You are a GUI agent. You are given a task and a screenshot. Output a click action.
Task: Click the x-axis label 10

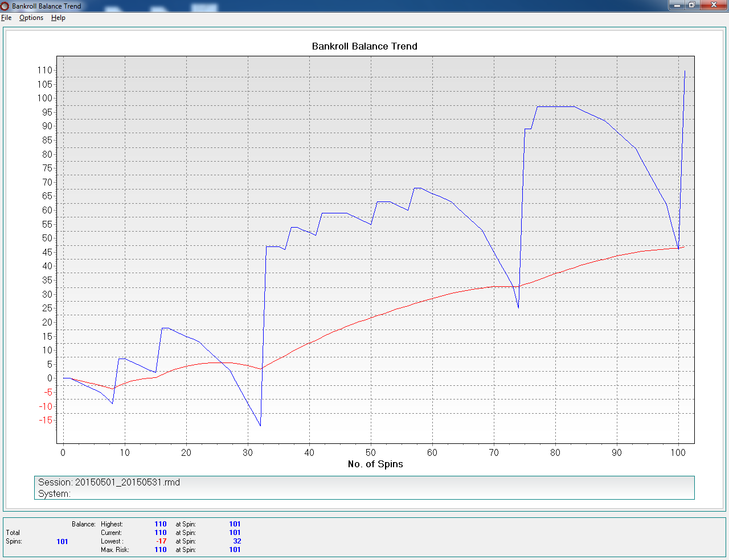[x=125, y=452]
